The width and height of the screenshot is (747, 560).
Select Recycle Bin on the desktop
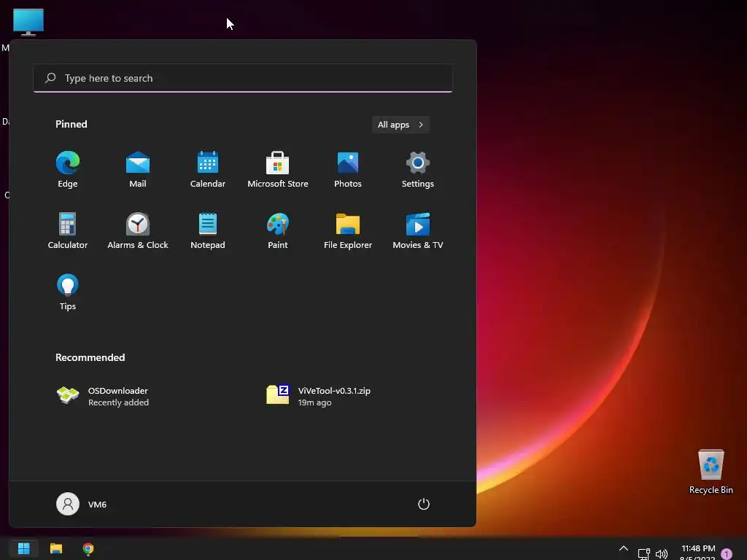[x=711, y=472]
